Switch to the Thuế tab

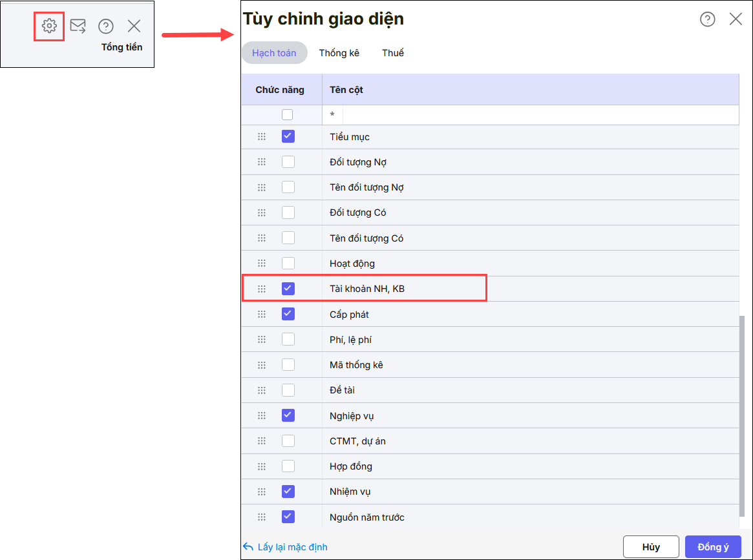tap(393, 53)
